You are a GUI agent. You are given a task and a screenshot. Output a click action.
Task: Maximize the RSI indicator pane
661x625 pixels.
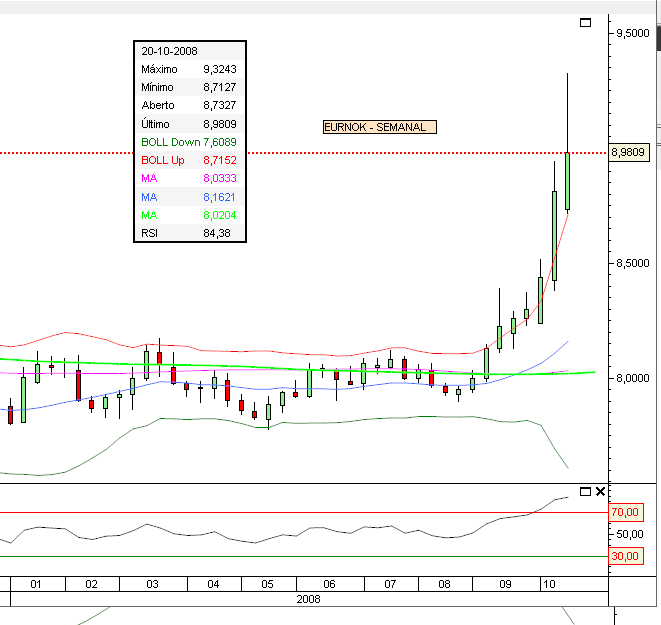585,491
